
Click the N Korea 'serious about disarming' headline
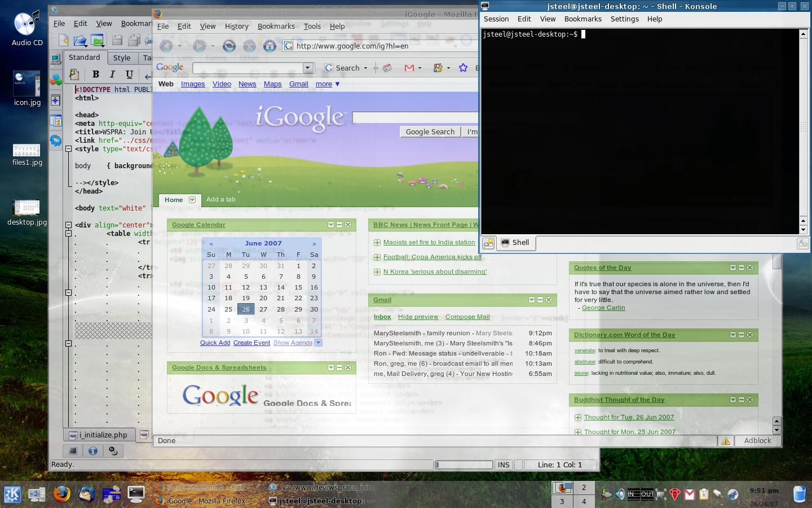[x=435, y=271]
